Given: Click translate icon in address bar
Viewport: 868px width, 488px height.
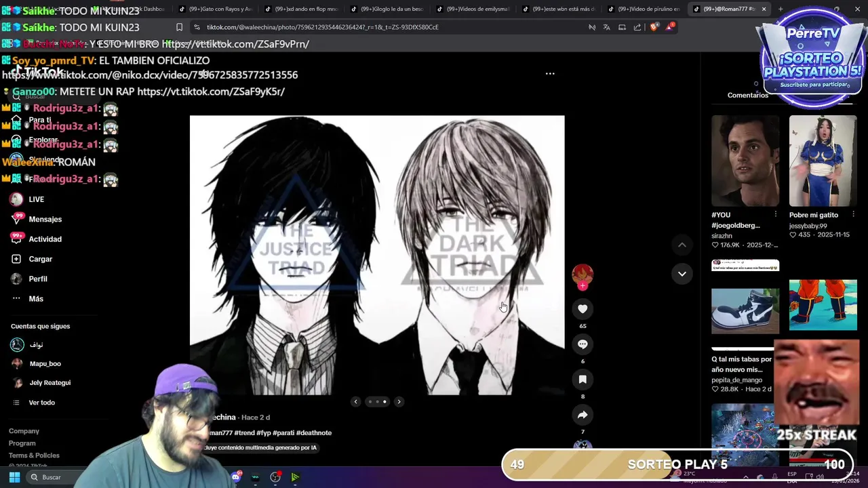Looking at the screenshot, I should (606, 27).
